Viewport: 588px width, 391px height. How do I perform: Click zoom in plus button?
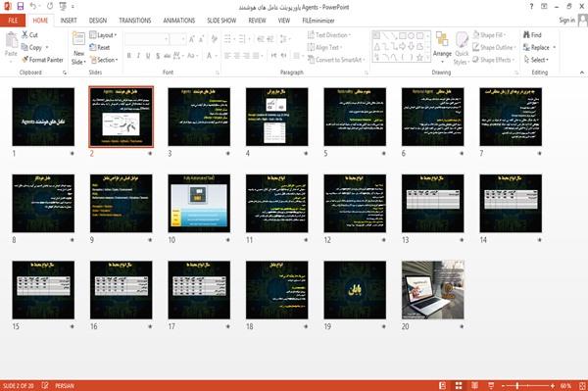click(x=553, y=386)
